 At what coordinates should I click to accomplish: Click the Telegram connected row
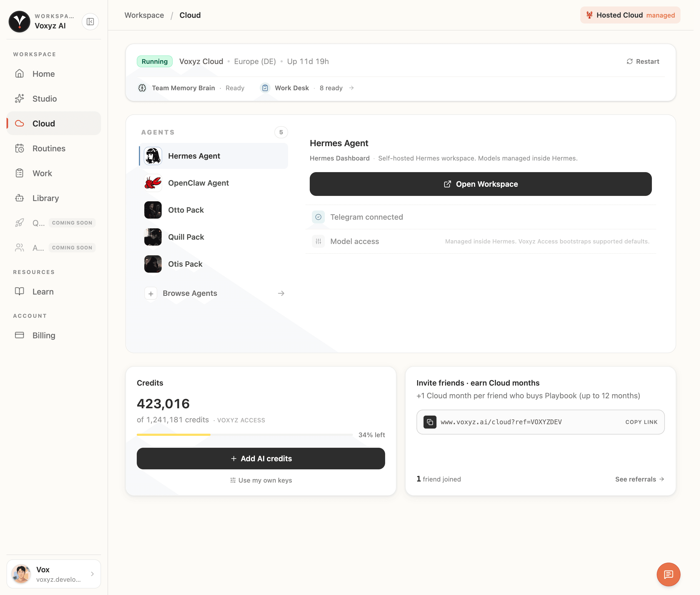(x=480, y=217)
